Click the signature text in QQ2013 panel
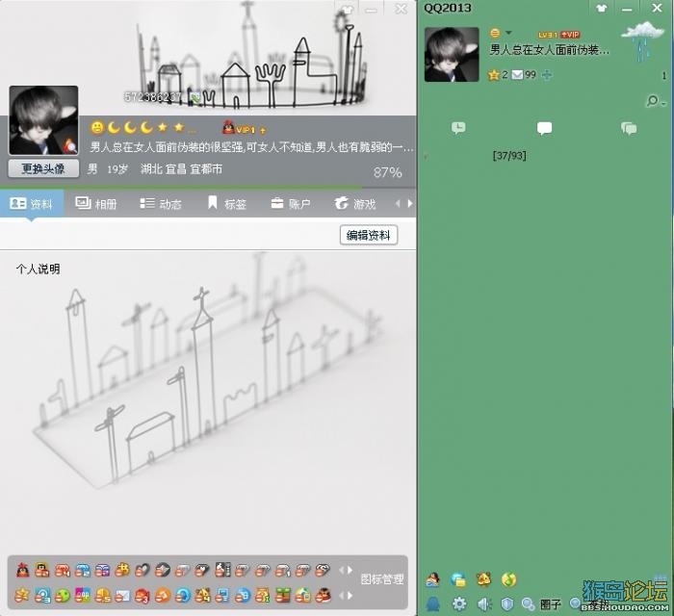This screenshot has height=616, width=674. (x=550, y=50)
